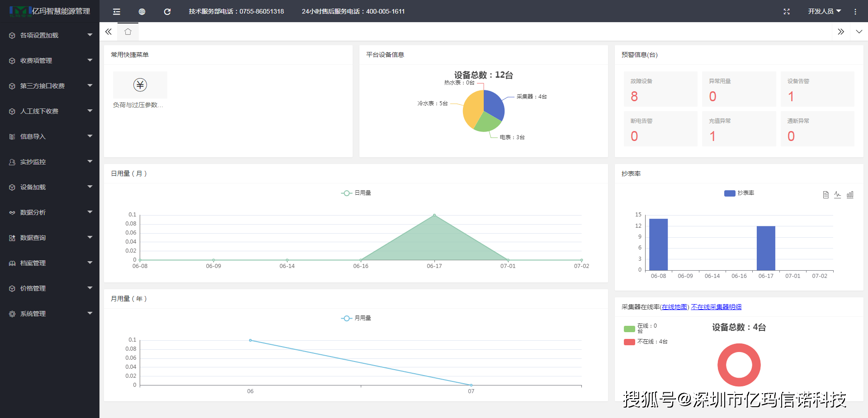This screenshot has height=418, width=868.
Task: Click the 系统管理 gear icon
Action: pos(12,314)
